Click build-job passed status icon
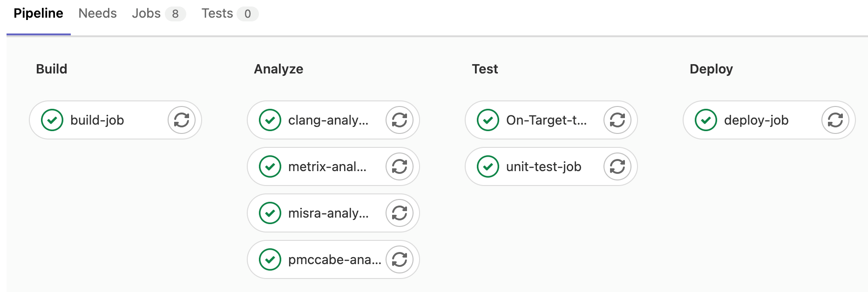The image size is (868, 292). tap(52, 120)
